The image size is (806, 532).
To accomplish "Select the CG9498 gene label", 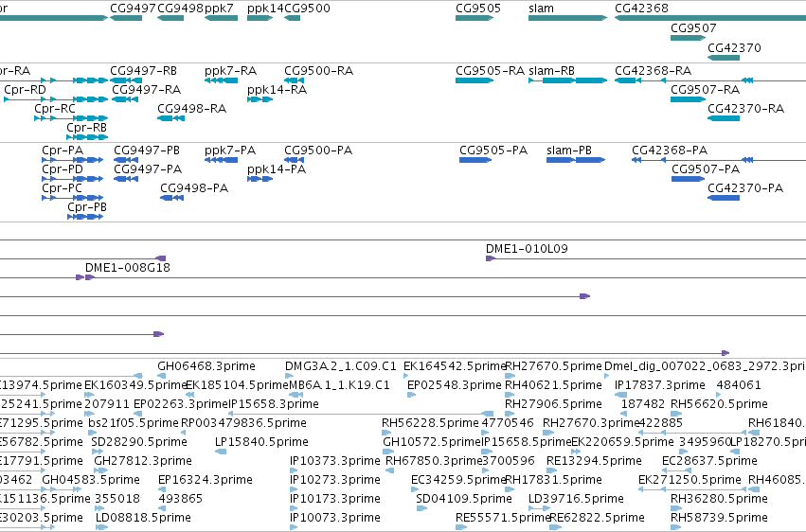I will pyautogui.click(x=180, y=9).
